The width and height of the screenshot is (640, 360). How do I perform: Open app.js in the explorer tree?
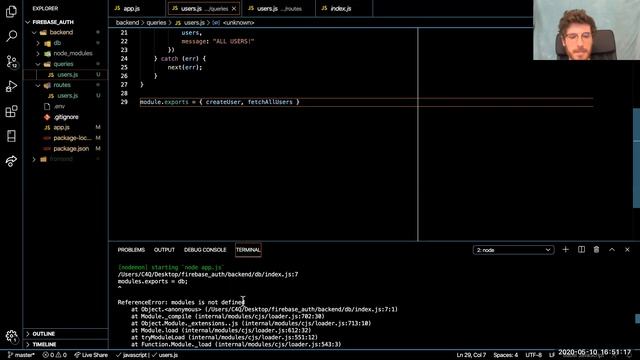pos(61,128)
